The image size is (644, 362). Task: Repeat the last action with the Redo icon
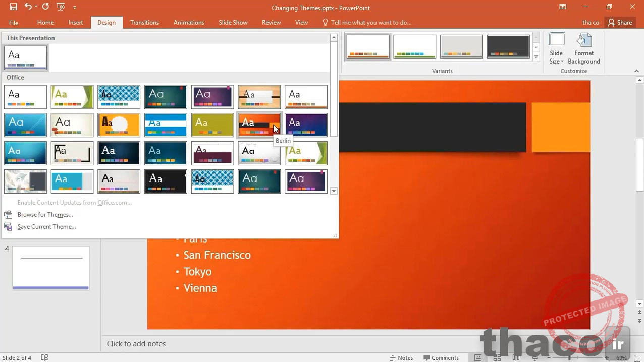45,7
